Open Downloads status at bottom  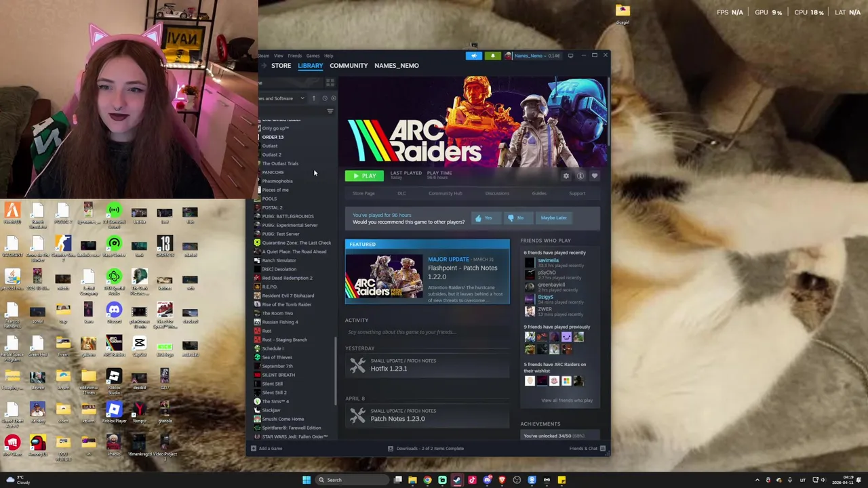click(x=426, y=448)
